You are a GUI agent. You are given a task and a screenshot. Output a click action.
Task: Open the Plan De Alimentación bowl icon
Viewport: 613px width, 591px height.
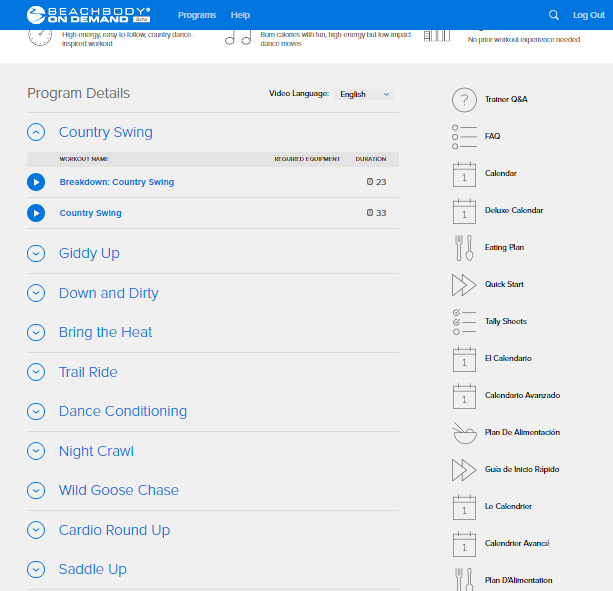tap(464, 433)
